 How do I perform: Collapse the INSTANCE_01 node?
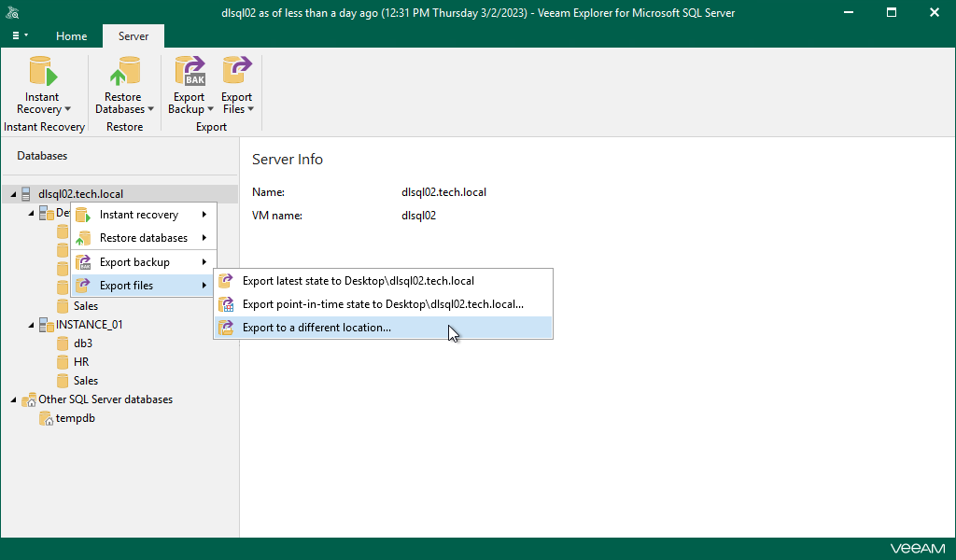29,324
